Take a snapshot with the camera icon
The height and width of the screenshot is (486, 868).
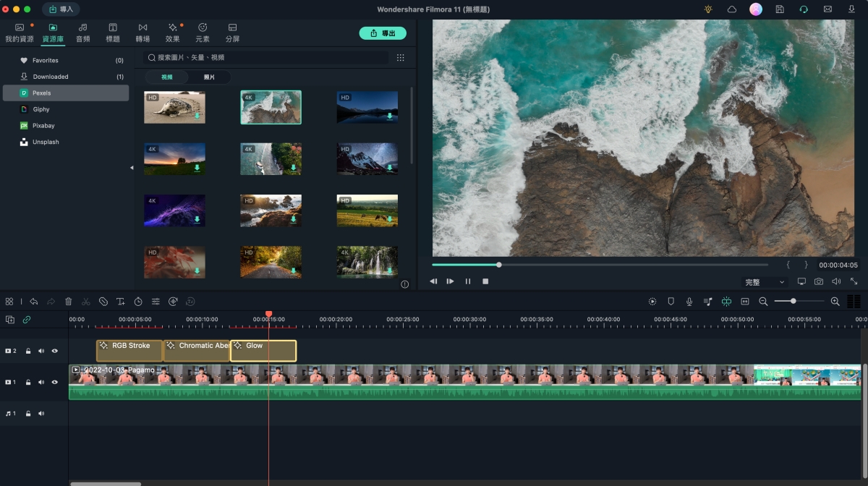coord(819,281)
